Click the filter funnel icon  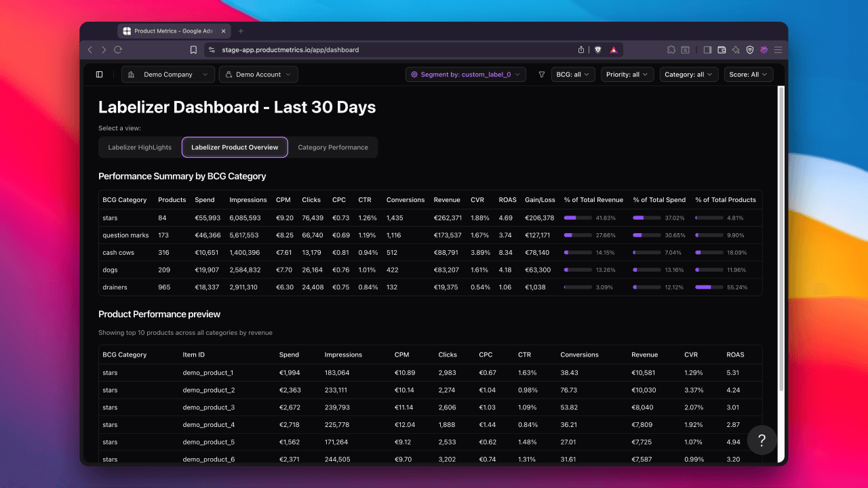[x=542, y=75]
